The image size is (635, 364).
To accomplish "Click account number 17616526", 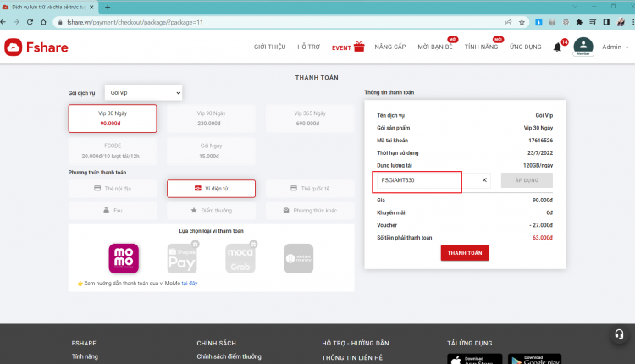I will tap(541, 141).
